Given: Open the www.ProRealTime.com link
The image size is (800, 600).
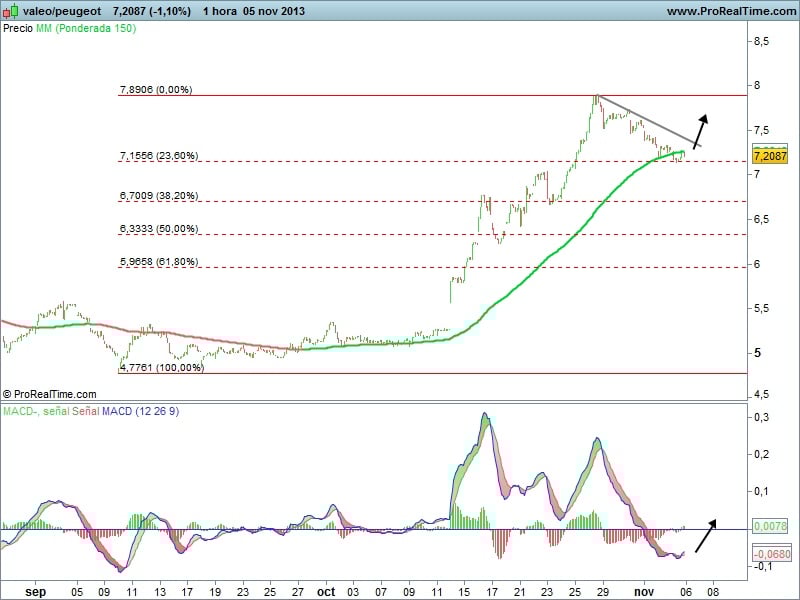Looking at the screenshot, I should (731, 11).
